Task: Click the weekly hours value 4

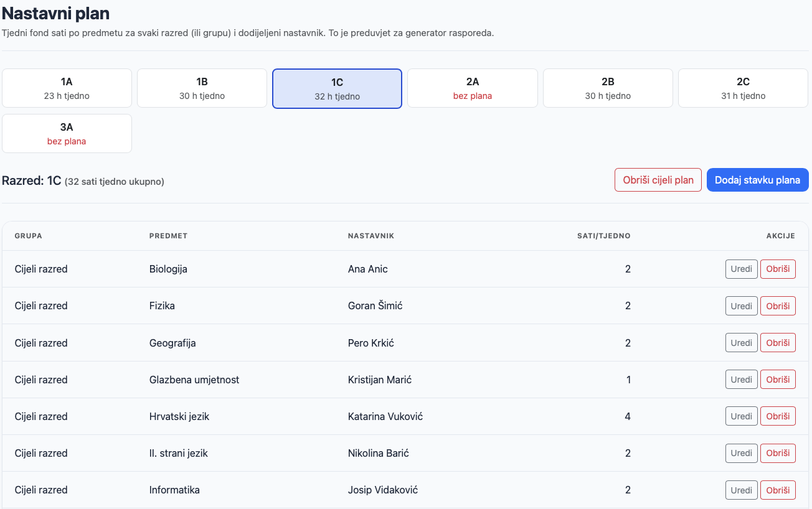Action: 628,416
